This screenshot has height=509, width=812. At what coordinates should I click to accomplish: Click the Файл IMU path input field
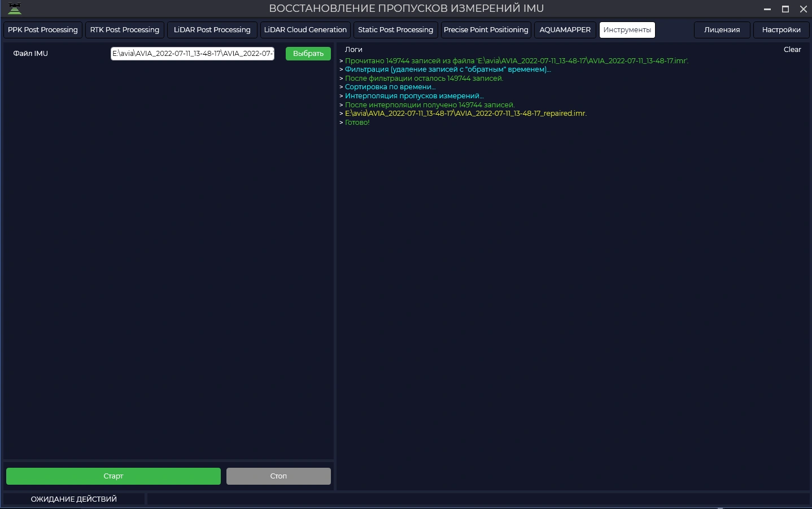coord(192,54)
